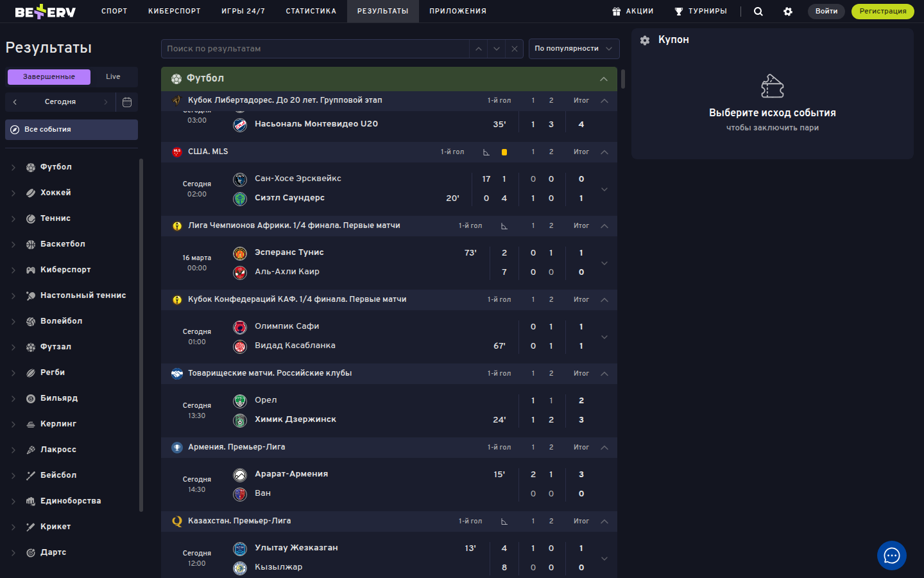The width and height of the screenshot is (924, 578).
Task: Open the calendar date picker icon
Action: click(127, 101)
